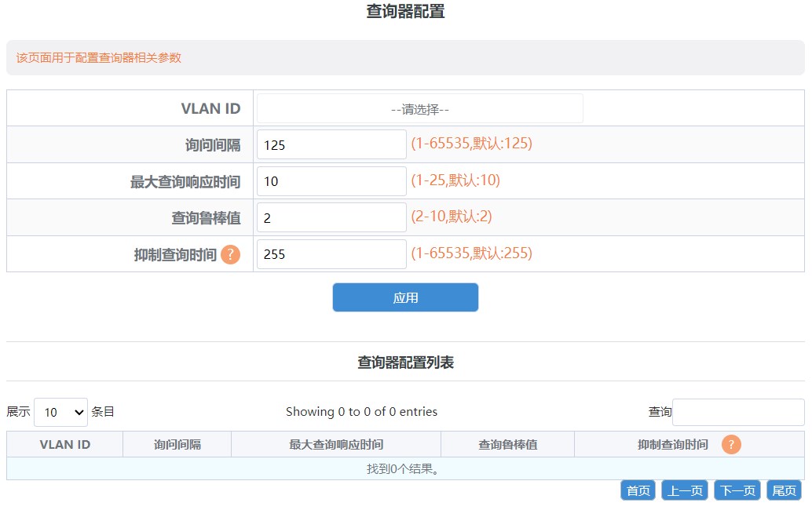Click the hint text (1-65535,默认:125)
Screen dimensions: 812x510
click(472, 144)
